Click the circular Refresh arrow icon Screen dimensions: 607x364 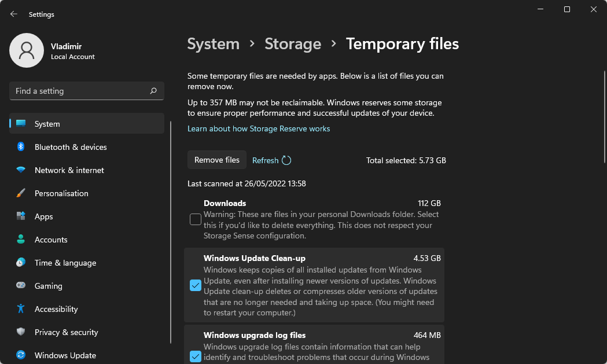pyautogui.click(x=286, y=160)
